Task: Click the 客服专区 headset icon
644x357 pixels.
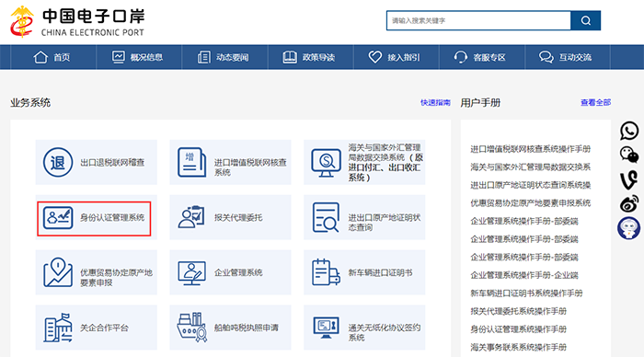Action: click(x=460, y=57)
